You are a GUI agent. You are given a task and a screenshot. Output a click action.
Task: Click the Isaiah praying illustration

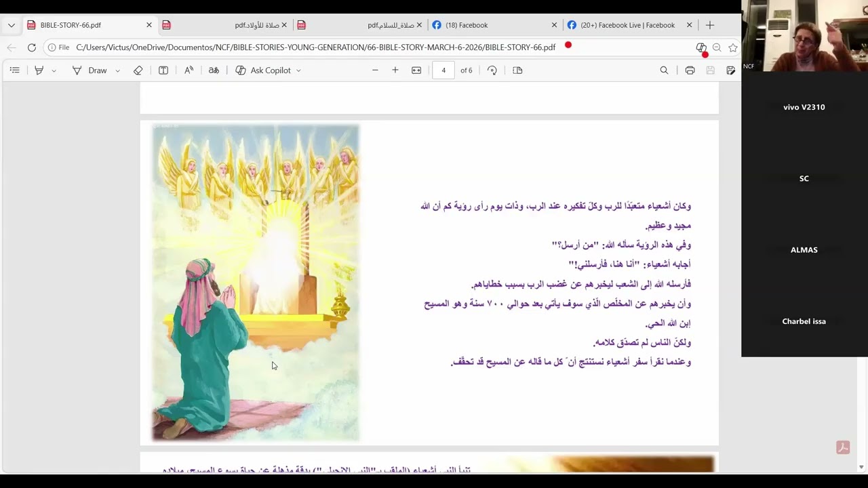coord(256,283)
